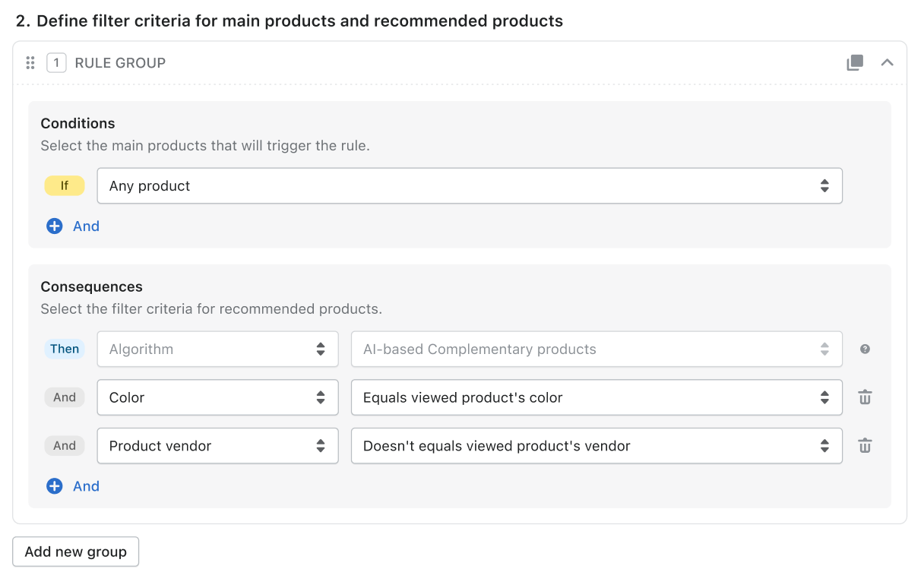Click the plus icon under Conditions
This screenshot has width=924, height=588.
[x=54, y=226]
